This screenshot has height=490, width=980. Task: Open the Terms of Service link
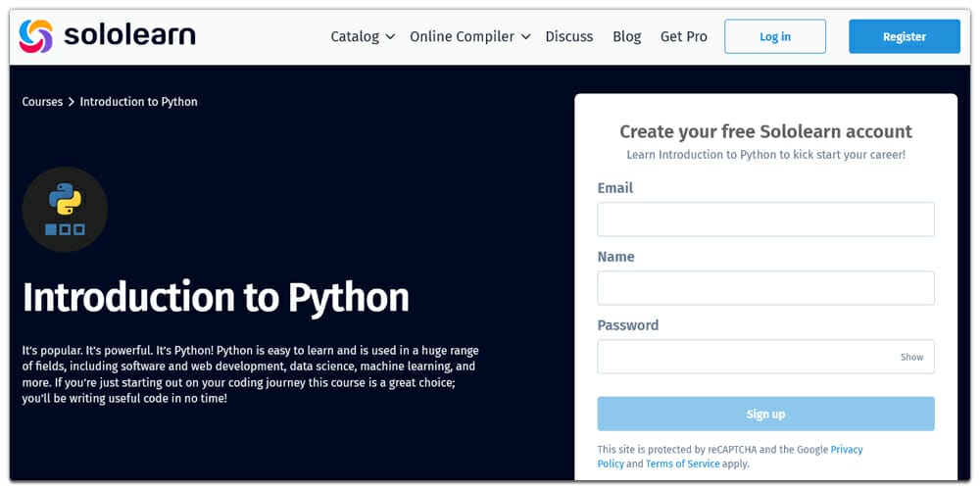[x=682, y=464]
